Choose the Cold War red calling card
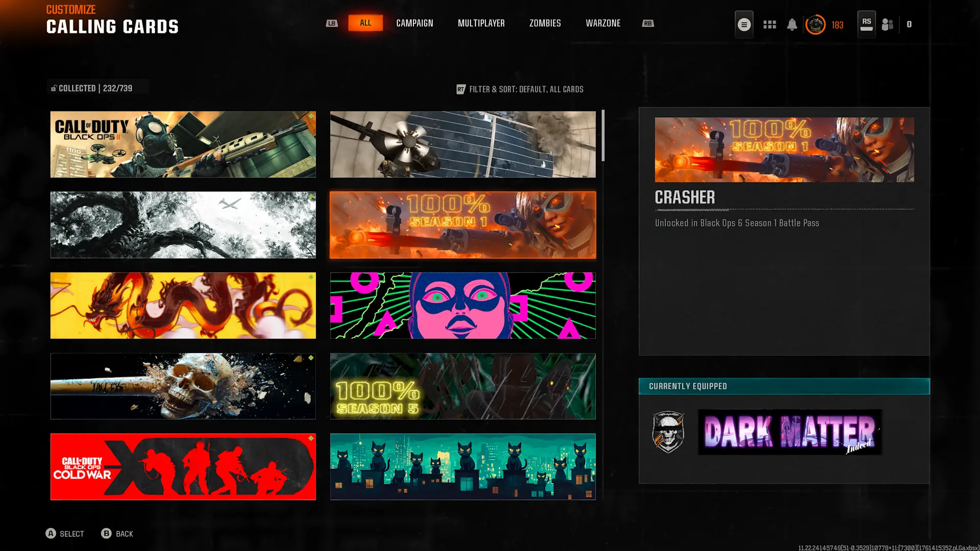980x551 pixels. pos(183,467)
